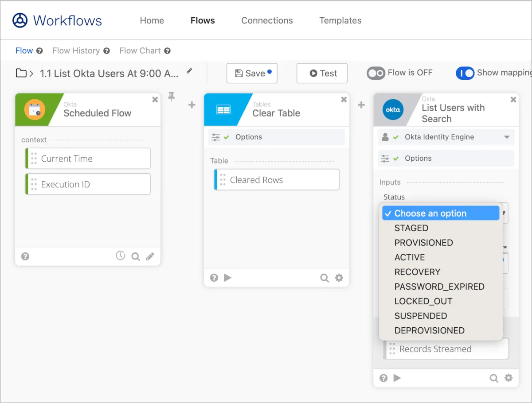
Task: Open List Users card settings gear
Action: coord(509,378)
